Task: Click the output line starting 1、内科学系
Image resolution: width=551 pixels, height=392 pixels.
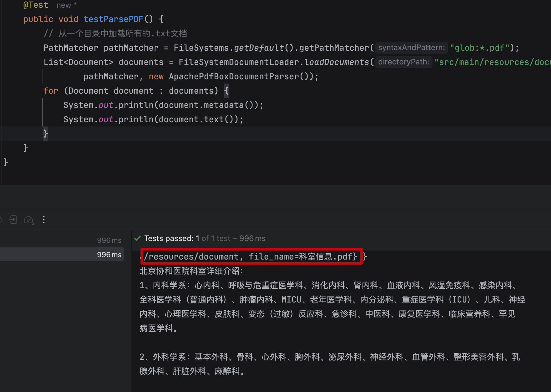Action: (x=328, y=285)
